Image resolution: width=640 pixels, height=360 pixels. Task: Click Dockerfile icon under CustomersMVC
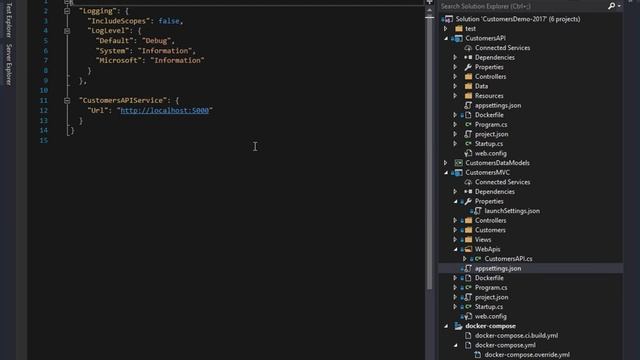[468, 278]
